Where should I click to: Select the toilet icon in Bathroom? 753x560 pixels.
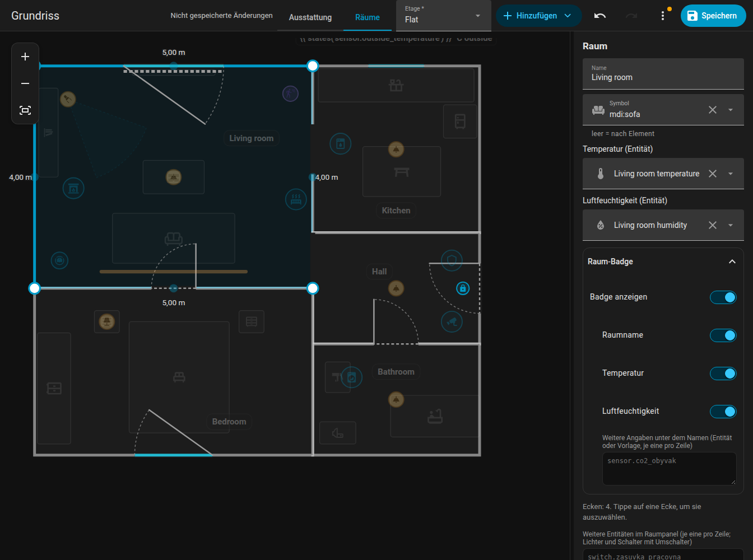[x=338, y=433]
